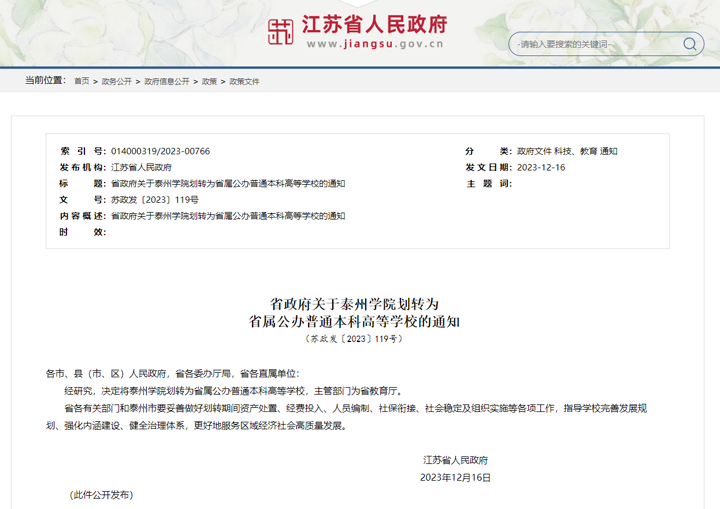
Task: Click the issuing agency value 江苏省人民政府
Action: 141,167
